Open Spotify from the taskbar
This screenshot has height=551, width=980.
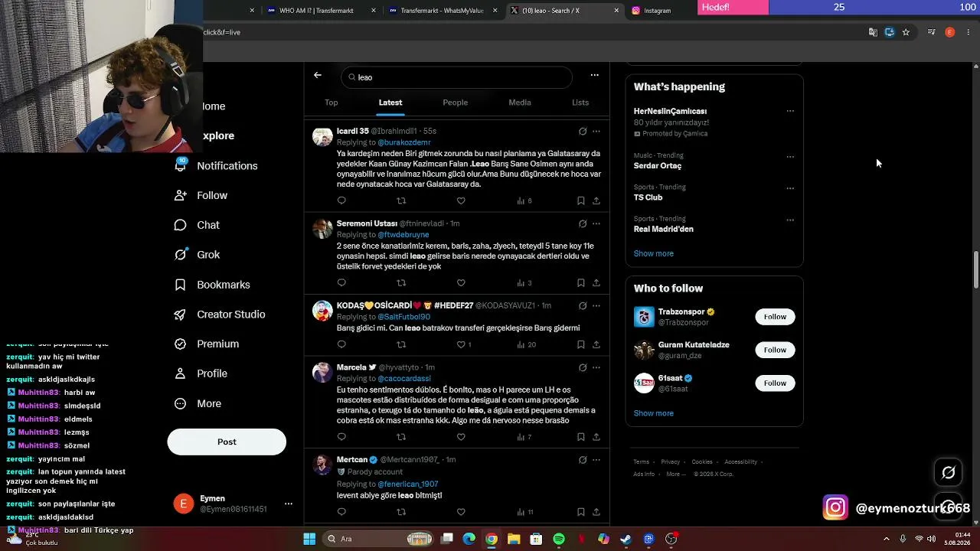559,539
